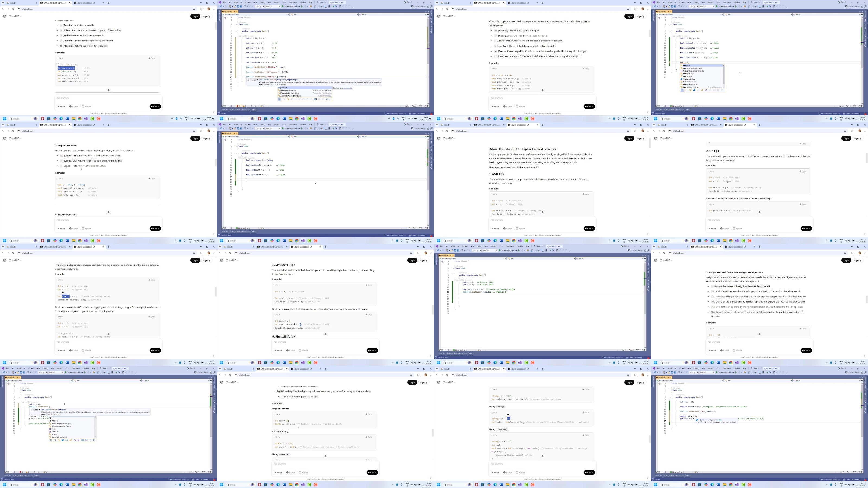Click quote icon beside selected 'int sum = a + b' code

pyautogui.click(x=58, y=64)
